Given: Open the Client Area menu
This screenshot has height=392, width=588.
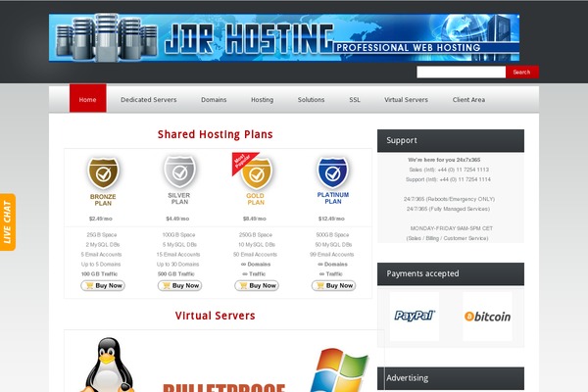Looking at the screenshot, I should point(468,100).
